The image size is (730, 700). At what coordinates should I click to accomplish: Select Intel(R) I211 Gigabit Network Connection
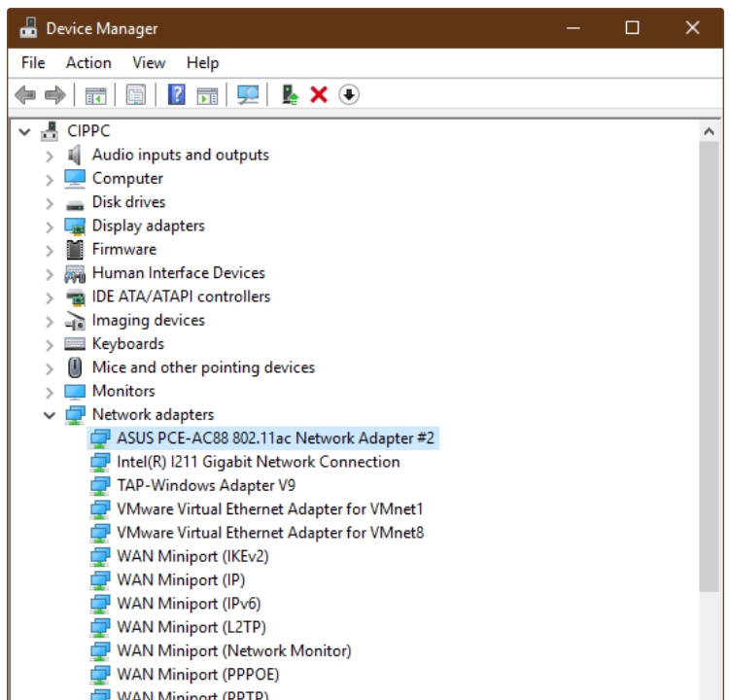[x=258, y=462]
